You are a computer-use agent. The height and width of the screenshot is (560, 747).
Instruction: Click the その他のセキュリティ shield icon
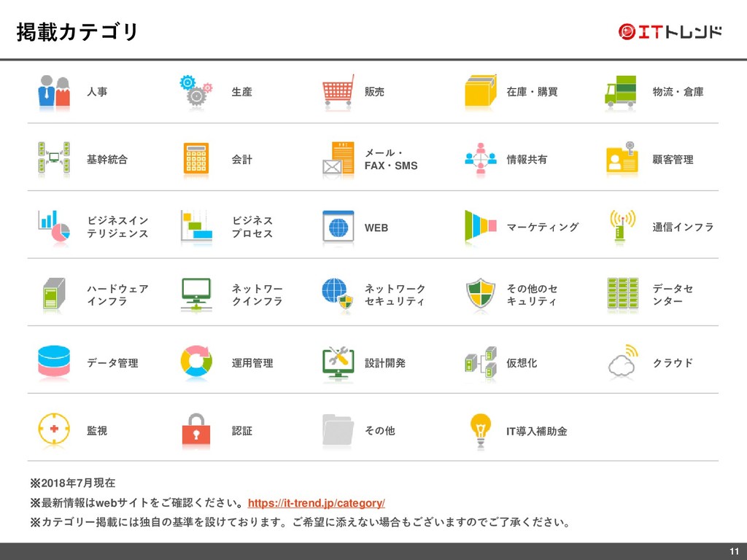[480, 293]
